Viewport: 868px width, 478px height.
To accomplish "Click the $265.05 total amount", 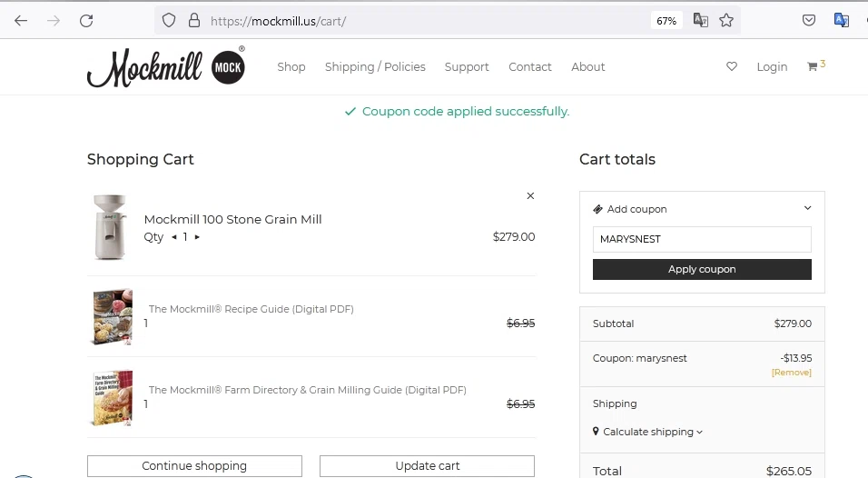I will point(789,472).
